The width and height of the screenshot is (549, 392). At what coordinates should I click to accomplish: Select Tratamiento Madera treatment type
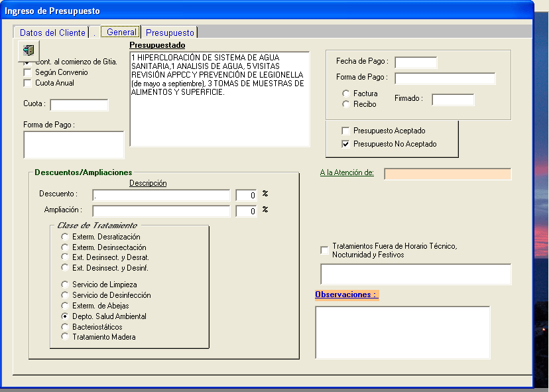(64, 336)
